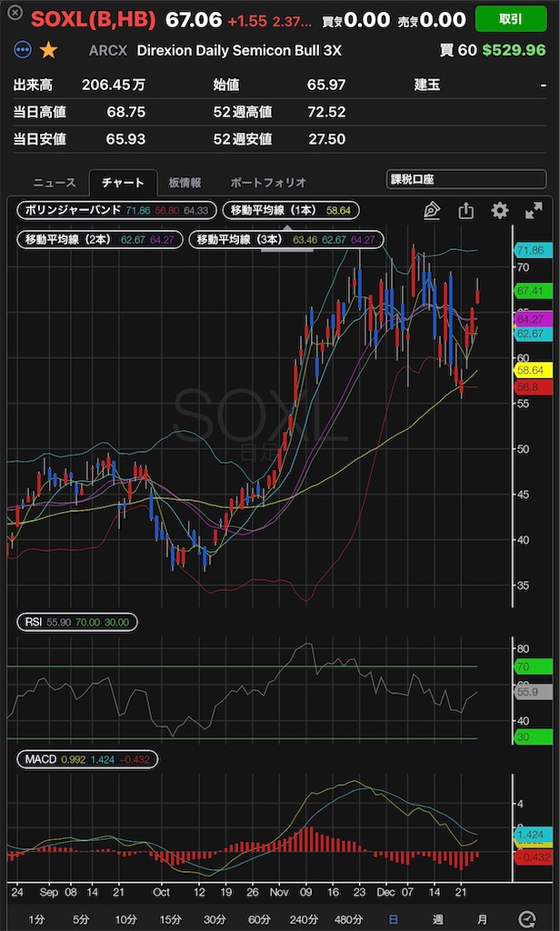Select the 週 weekly timeframe
The image size is (560, 931).
pos(437,920)
